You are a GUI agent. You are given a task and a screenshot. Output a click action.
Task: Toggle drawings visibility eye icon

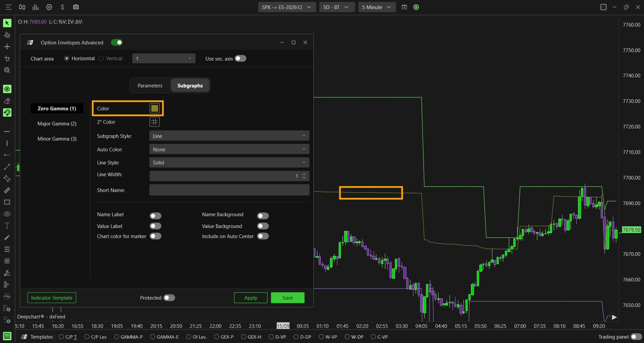[x=7, y=89]
